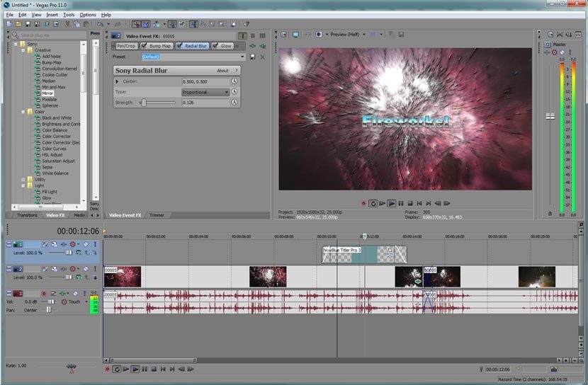Viewport: 588px width, 385px height.
Task: Open Track Motion on video track 2
Action: tap(55, 269)
